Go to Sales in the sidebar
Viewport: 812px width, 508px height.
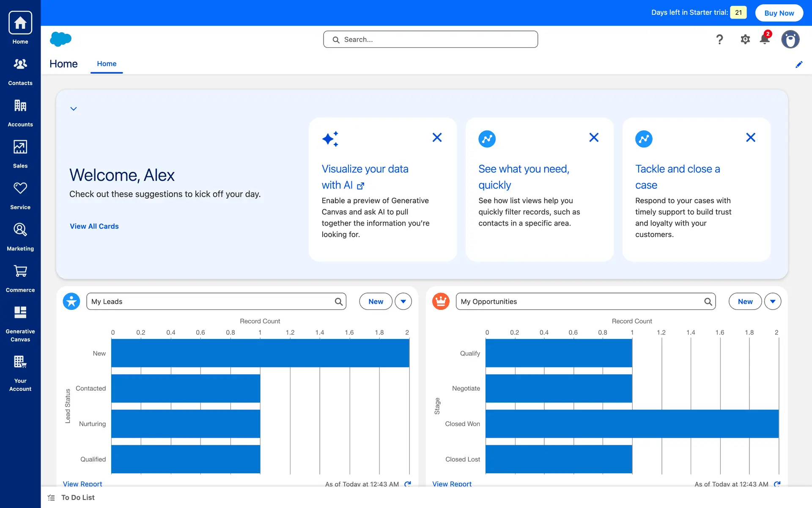pos(20,153)
